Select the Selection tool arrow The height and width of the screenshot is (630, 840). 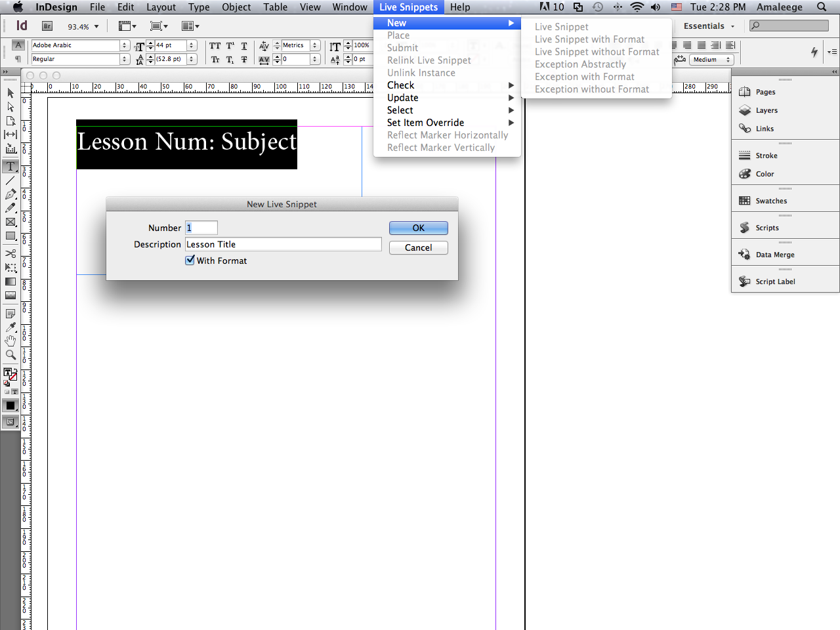tap(10, 93)
